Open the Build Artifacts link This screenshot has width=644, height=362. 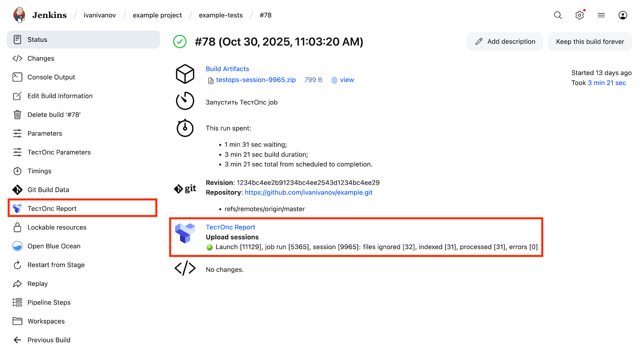[227, 69]
